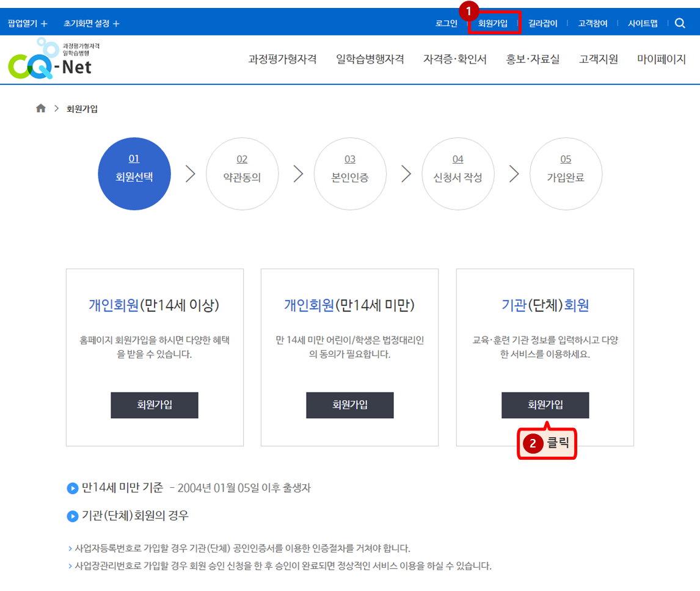Open 홍보·자료실 menu
Screen dimensions: 700x591
coord(532,59)
